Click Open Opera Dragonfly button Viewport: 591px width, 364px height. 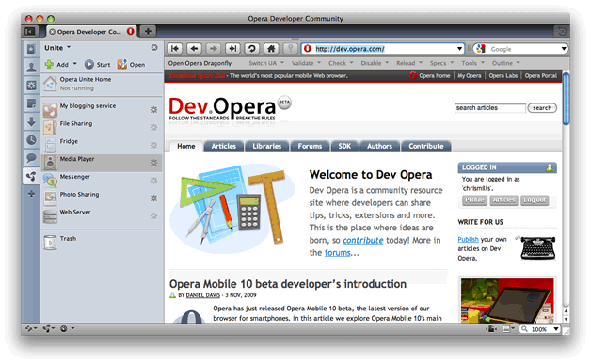coord(200,63)
